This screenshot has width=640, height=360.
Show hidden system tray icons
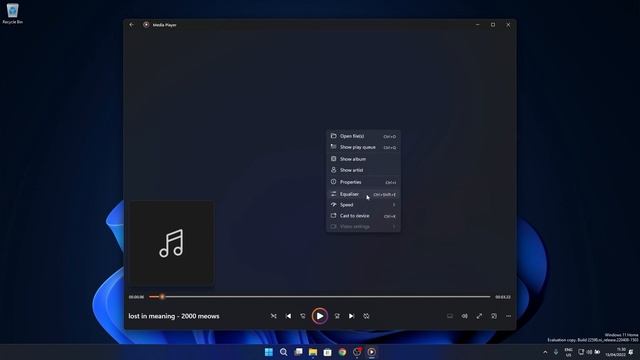545,352
